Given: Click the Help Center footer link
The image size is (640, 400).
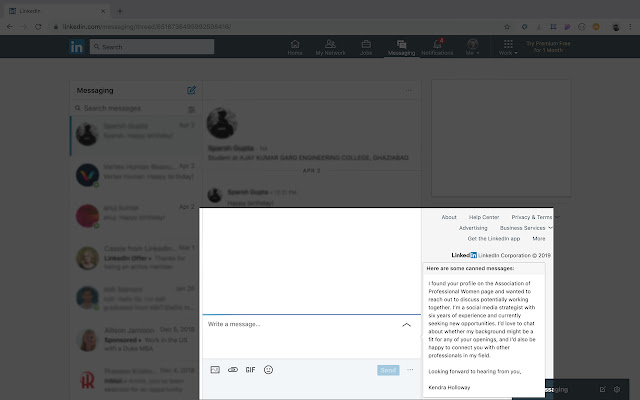Looking at the screenshot, I should point(484,217).
